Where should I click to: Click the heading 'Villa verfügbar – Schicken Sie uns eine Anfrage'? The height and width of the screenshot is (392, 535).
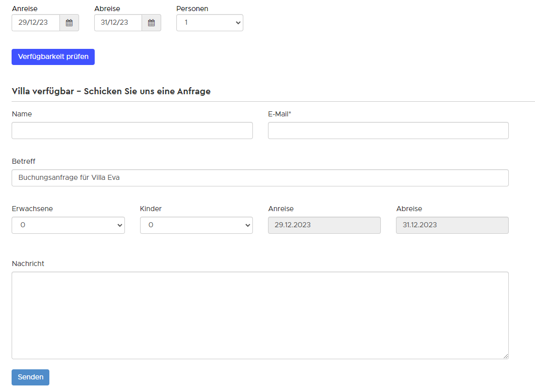tap(111, 91)
